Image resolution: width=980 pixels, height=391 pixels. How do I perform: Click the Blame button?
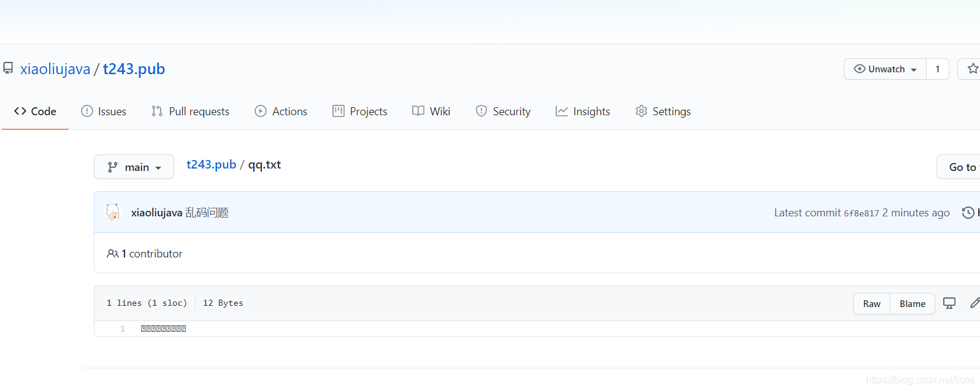point(913,304)
